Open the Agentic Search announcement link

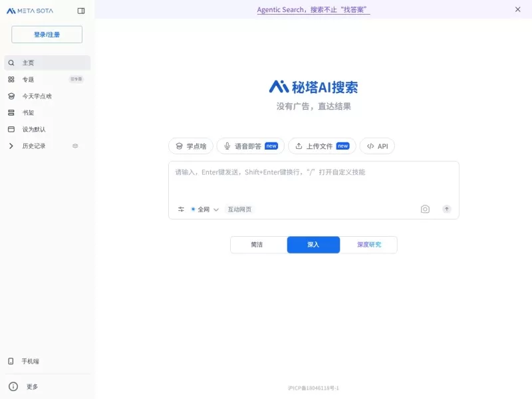(313, 9)
